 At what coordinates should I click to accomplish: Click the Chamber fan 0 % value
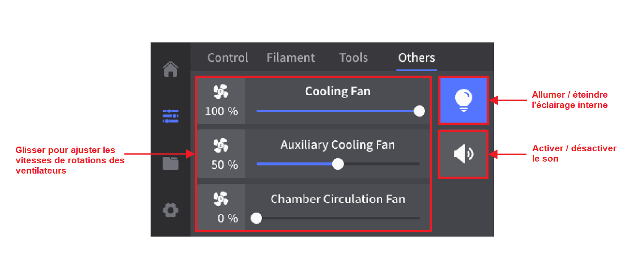pyautogui.click(x=227, y=219)
